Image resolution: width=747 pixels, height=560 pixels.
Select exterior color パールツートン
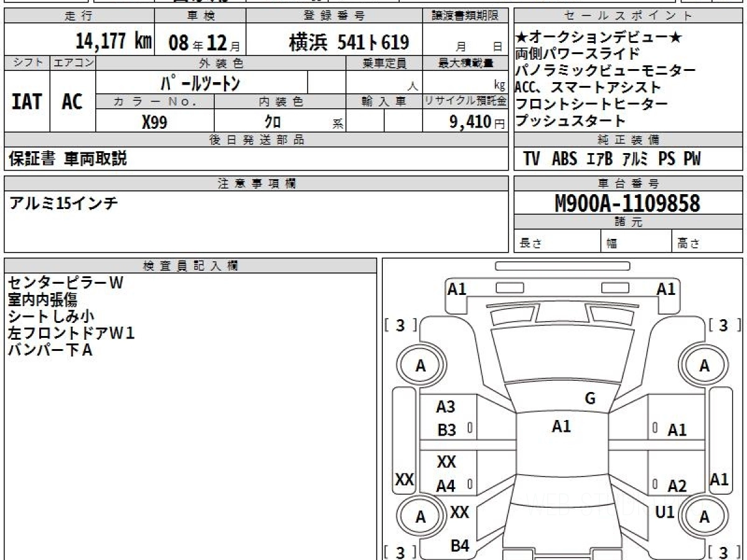click(200, 83)
